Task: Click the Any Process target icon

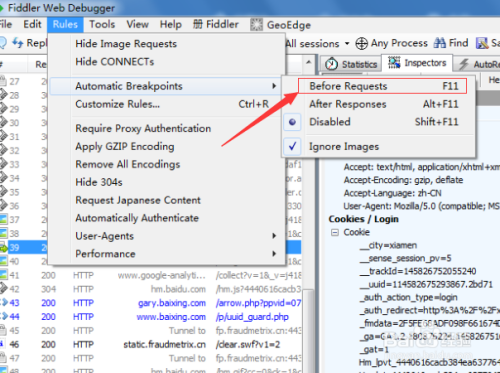Action: tap(362, 43)
